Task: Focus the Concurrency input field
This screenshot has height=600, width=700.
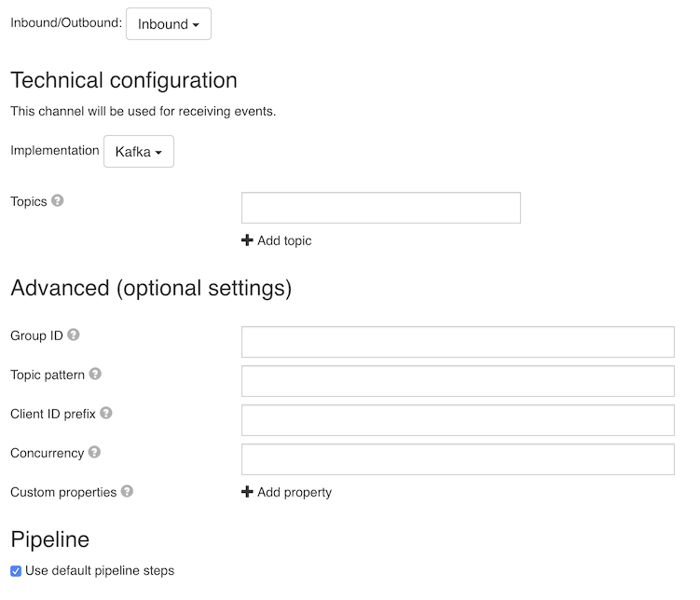Action: pyautogui.click(x=458, y=459)
